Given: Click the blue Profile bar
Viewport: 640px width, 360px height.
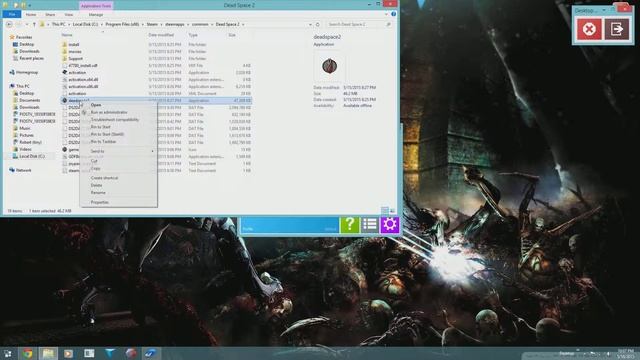Looking at the screenshot, I should [x=289, y=225].
